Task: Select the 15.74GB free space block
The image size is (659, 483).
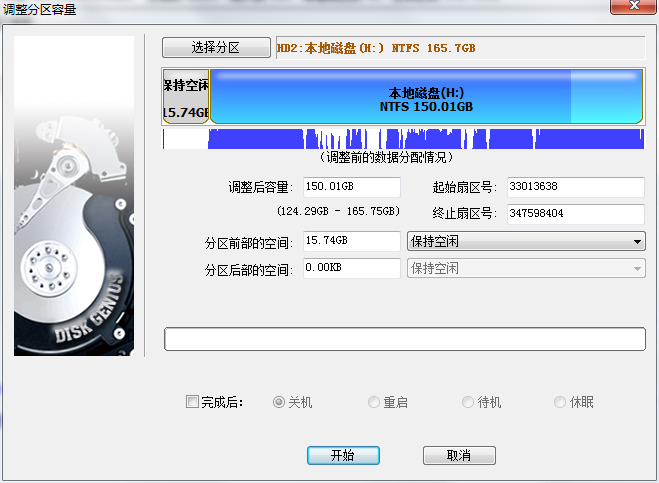Action: tap(185, 98)
